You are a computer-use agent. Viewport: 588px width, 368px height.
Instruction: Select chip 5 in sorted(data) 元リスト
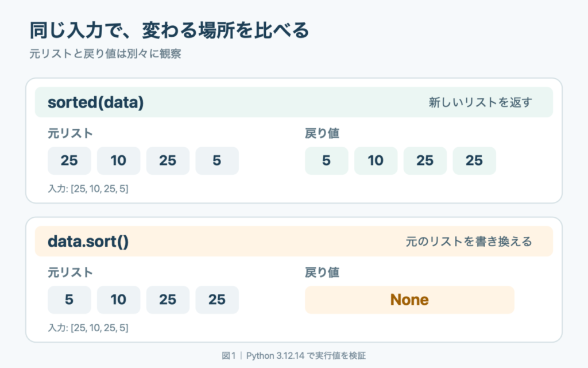pyautogui.click(x=216, y=161)
